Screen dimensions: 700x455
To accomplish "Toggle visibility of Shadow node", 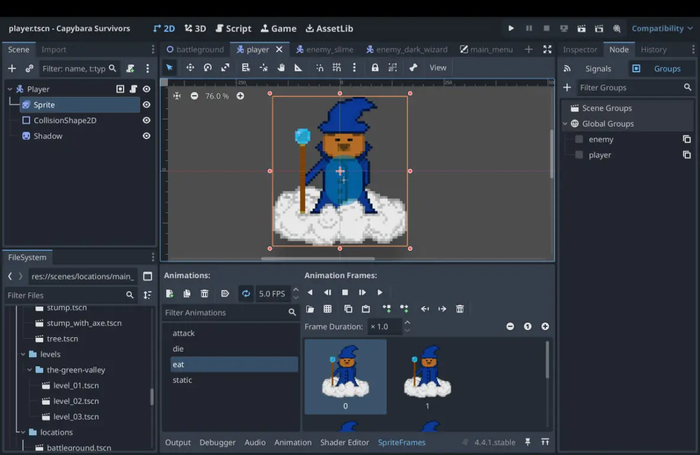I will [x=146, y=136].
